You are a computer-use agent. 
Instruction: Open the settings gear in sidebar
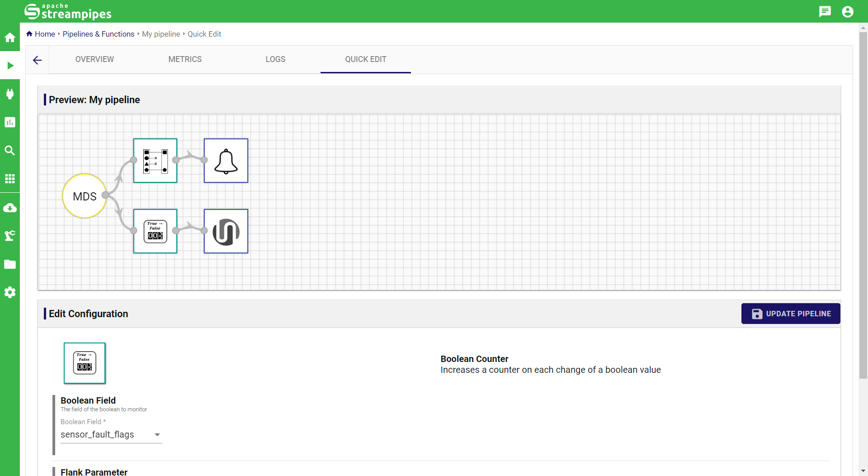(x=10, y=292)
